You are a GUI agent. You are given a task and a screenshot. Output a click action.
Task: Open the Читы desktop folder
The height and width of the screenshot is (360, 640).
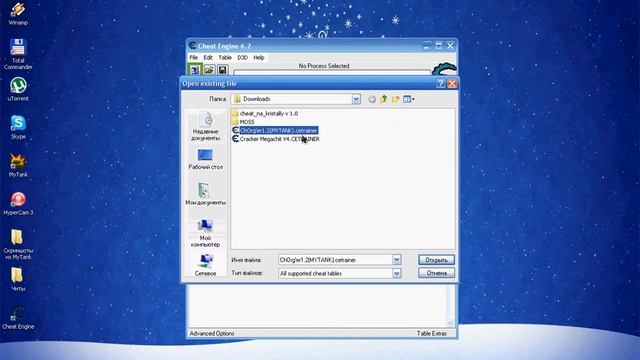click(x=18, y=279)
